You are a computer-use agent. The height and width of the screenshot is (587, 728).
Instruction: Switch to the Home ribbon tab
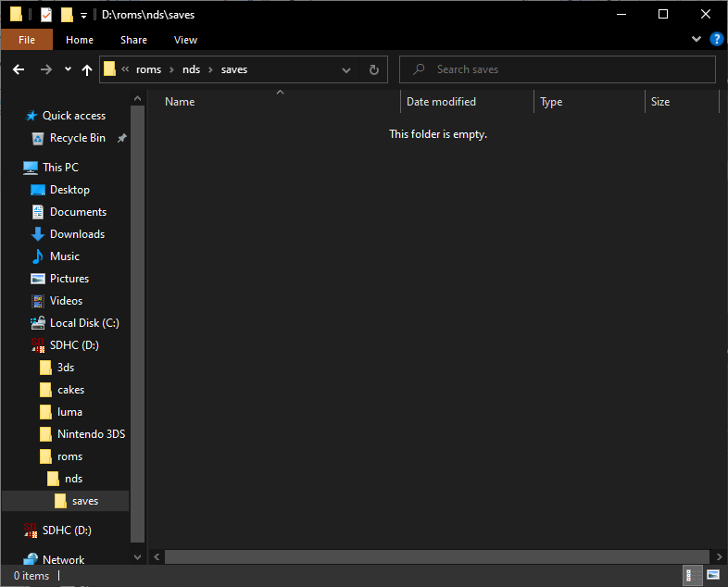click(80, 40)
